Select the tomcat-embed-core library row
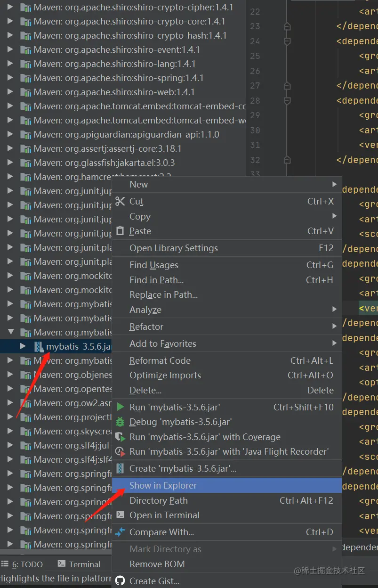This screenshot has height=588, width=378. point(123,106)
